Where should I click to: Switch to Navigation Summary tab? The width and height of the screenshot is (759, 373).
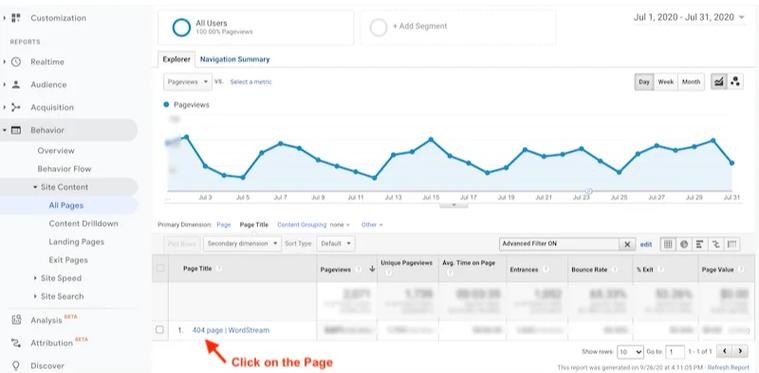[x=235, y=60]
